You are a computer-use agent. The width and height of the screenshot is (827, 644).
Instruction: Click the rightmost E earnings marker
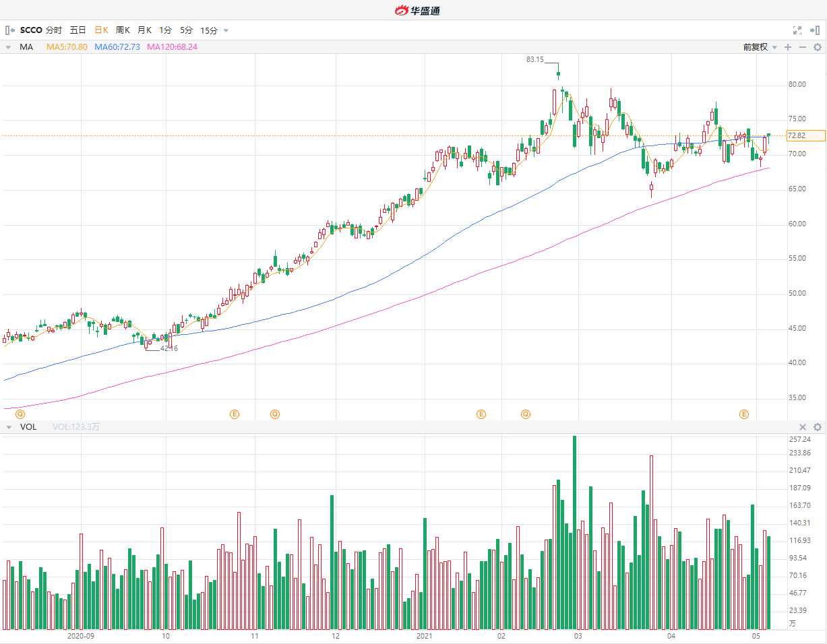745,414
